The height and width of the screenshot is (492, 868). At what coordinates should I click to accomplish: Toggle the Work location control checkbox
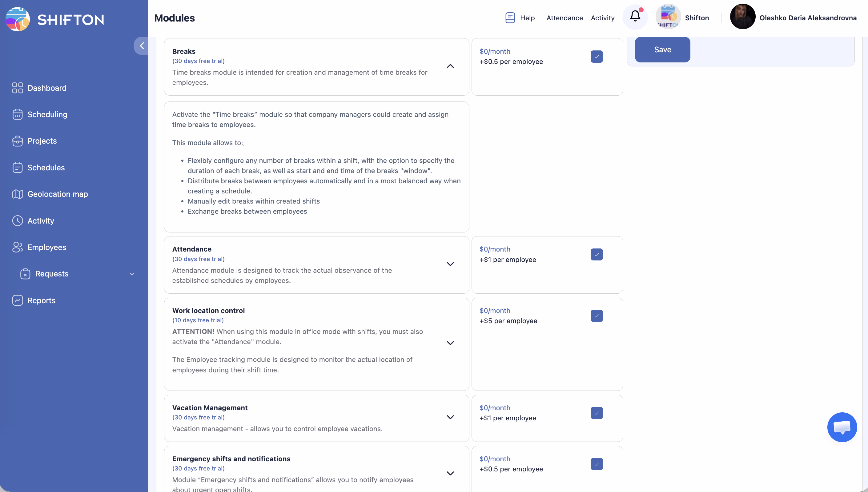point(597,315)
